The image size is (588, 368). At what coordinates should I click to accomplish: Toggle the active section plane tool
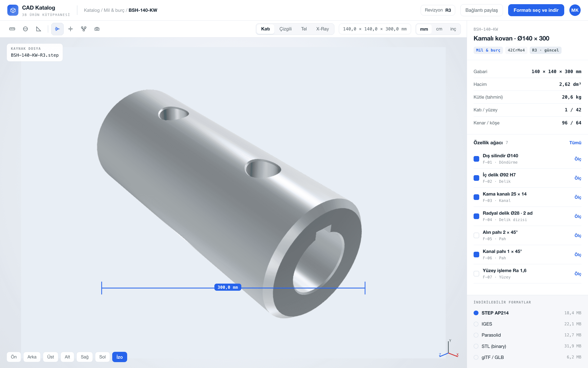[57, 29]
